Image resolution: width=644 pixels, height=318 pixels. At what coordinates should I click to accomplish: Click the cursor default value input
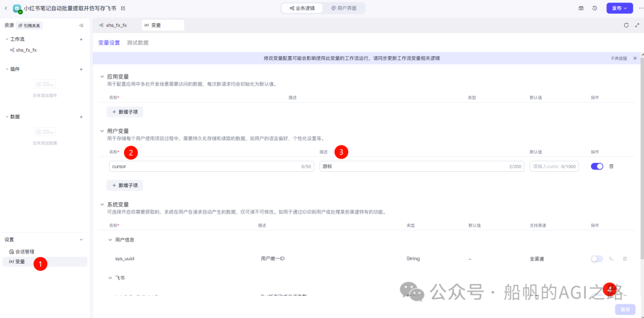pos(554,166)
